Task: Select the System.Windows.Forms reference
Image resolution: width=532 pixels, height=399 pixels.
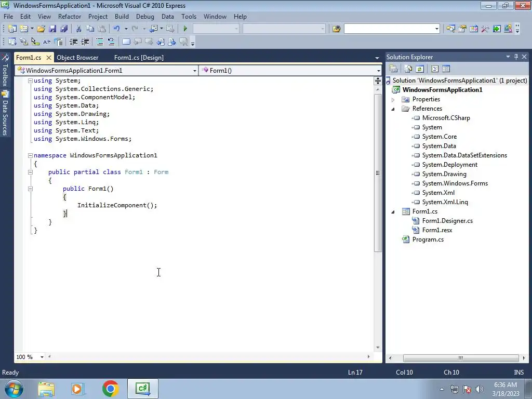Action: click(x=455, y=183)
